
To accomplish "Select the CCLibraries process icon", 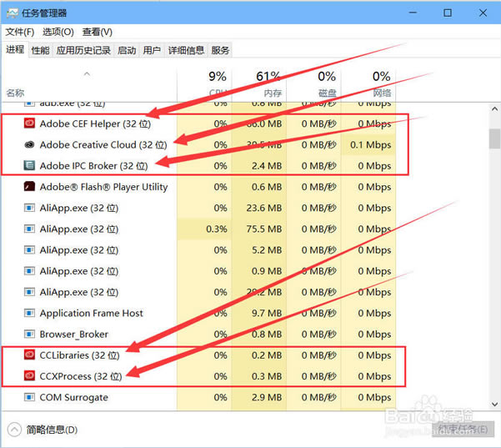I will point(29,355).
